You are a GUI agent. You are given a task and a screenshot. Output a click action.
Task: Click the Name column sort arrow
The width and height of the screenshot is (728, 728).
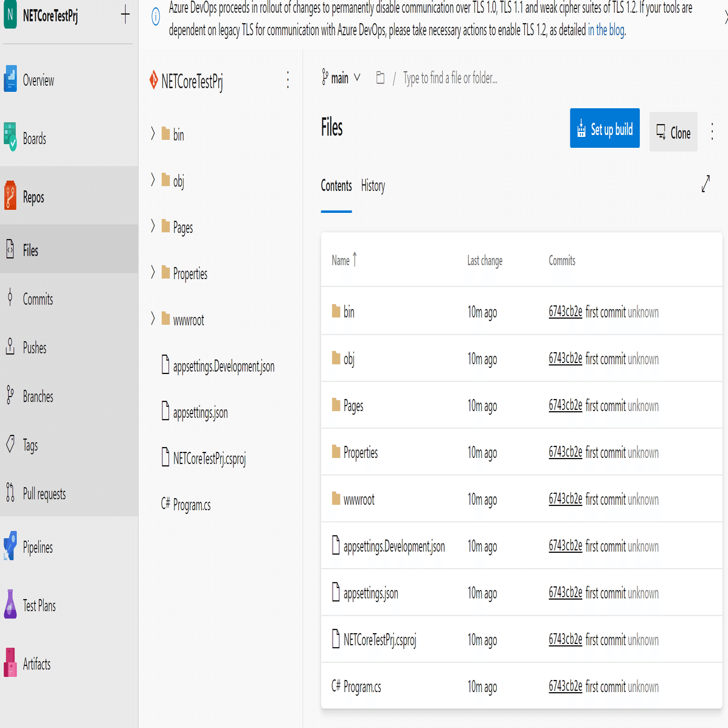(x=355, y=259)
